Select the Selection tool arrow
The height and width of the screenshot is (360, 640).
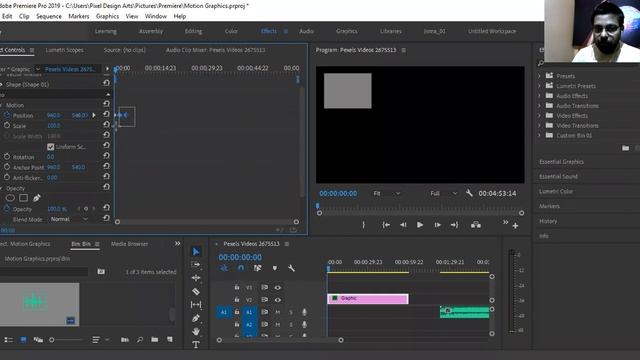196,251
